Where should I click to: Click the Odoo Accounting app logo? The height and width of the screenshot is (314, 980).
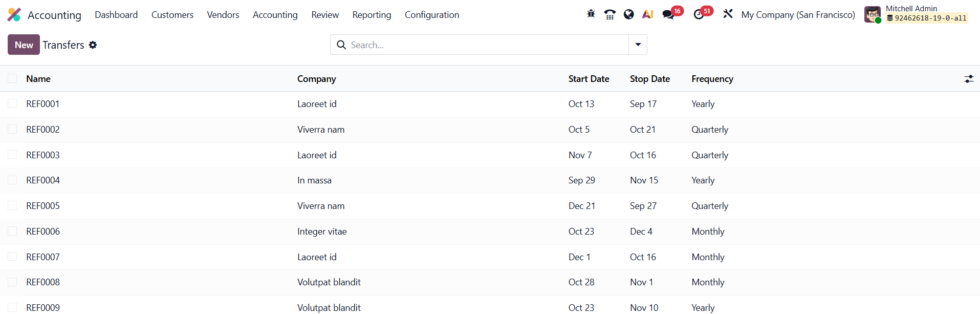(14, 15)
